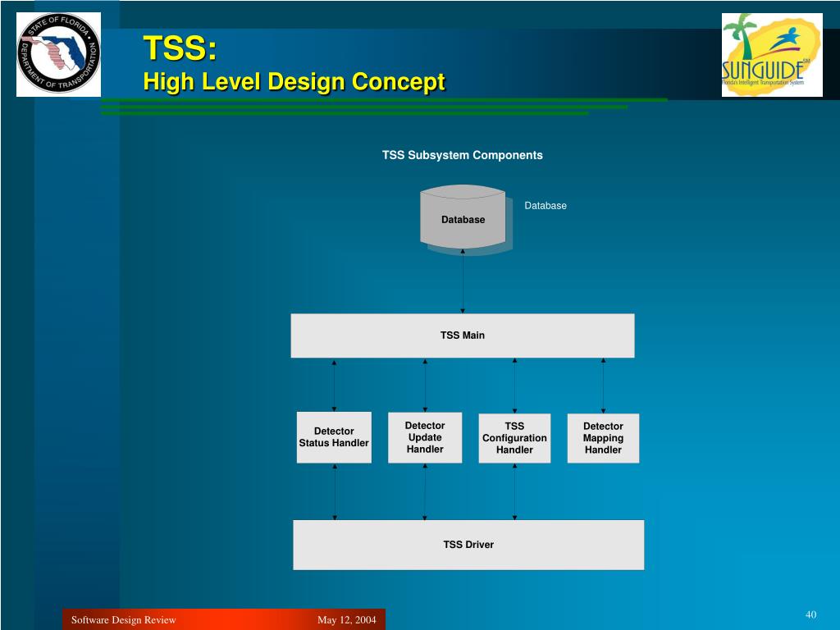This screenshot has width=840, height=630.
Task: Click the 'Software Design Review' footer text
Action: pos(123,620)
